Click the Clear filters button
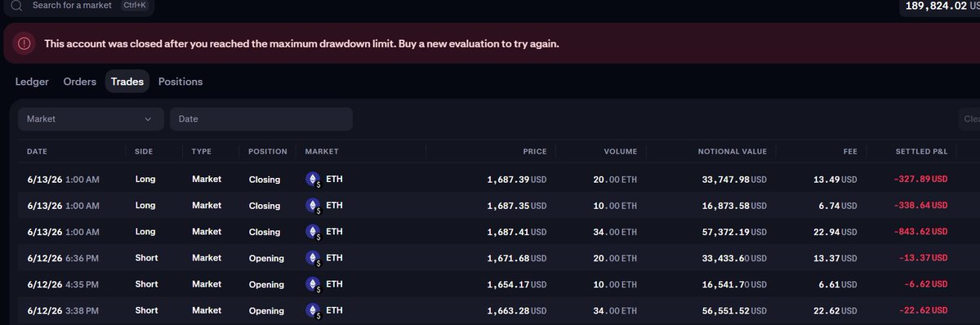Image resolution: width=980 pixels, height=325 pixels. pos(969,119)
